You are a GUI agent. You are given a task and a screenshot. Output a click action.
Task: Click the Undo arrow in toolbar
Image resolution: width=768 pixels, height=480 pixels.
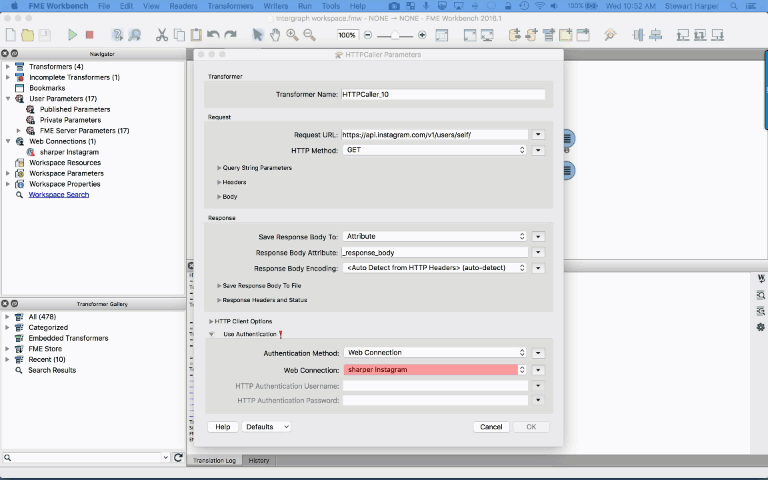pyautogui.click(x=213, y=35)
